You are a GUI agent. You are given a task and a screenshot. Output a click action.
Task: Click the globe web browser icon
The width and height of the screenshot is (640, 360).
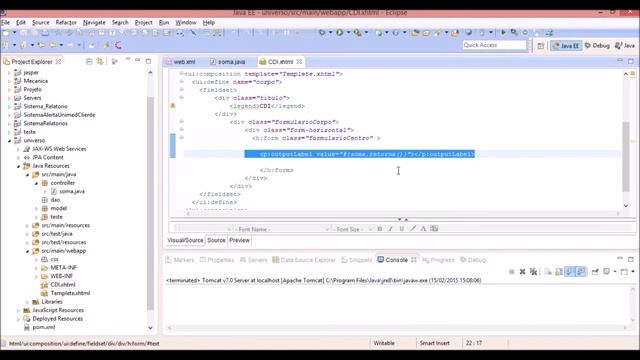point(469,32)
